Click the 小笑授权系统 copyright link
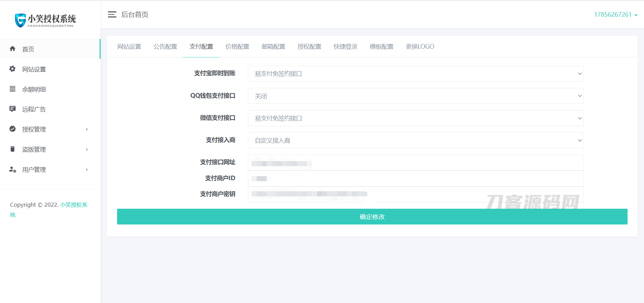 pyautogui.click(x=73, y=205)
